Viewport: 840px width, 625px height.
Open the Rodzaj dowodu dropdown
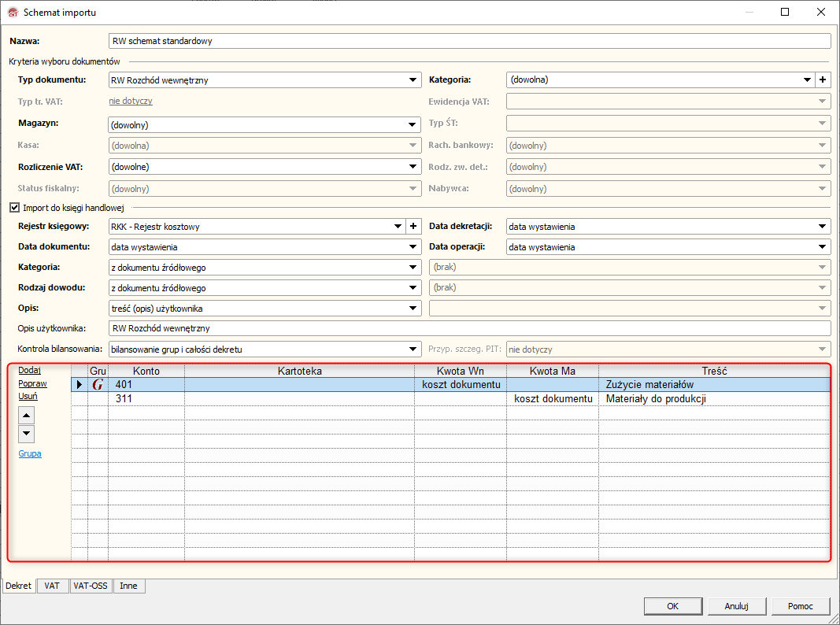[x=413, y=287]
